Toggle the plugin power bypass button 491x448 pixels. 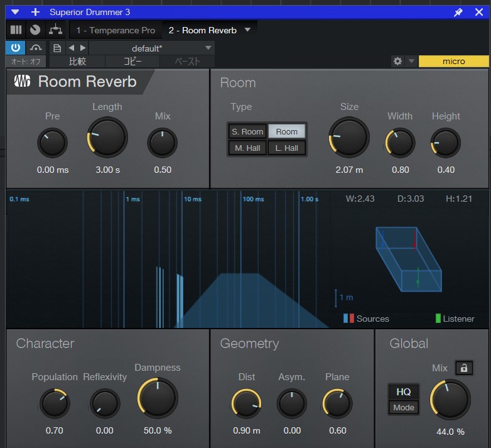(x=15, y=48)
